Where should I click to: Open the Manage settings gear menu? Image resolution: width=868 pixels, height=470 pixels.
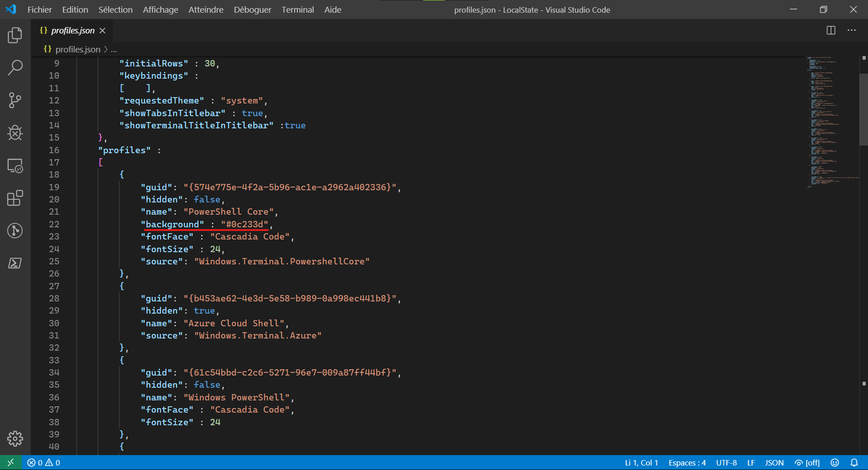15,438
